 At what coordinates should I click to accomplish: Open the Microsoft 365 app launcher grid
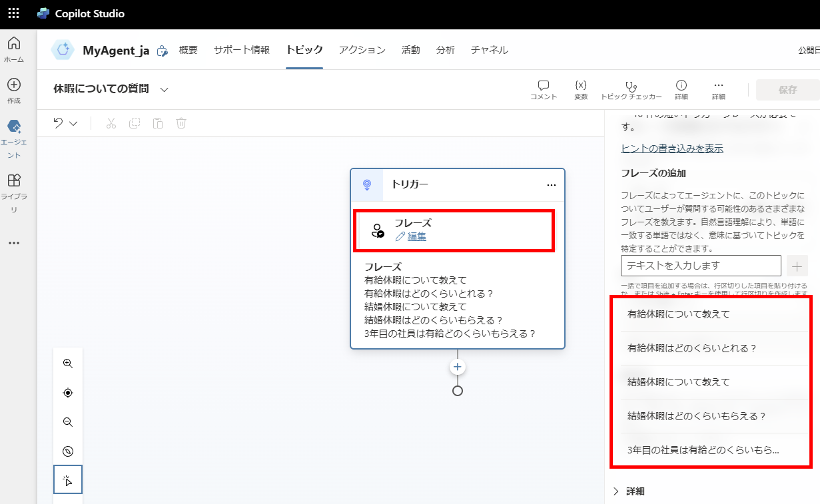[13, 13]
